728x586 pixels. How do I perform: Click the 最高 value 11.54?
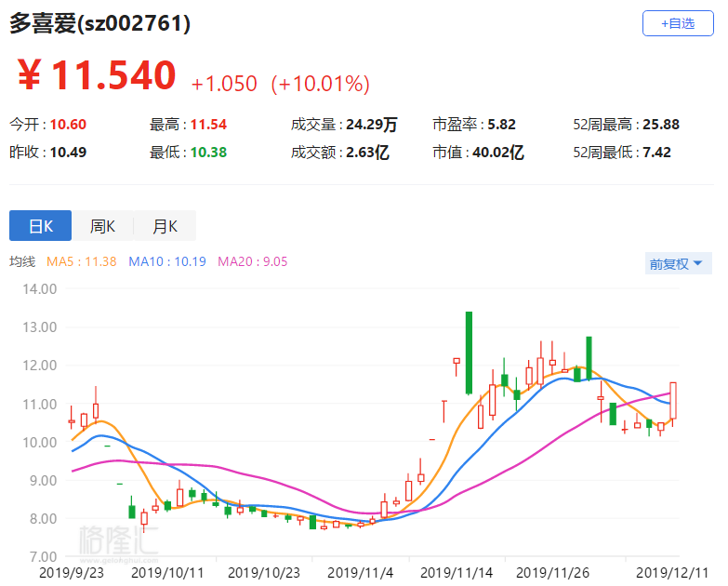pyautogui.click(x=208, y=125)
